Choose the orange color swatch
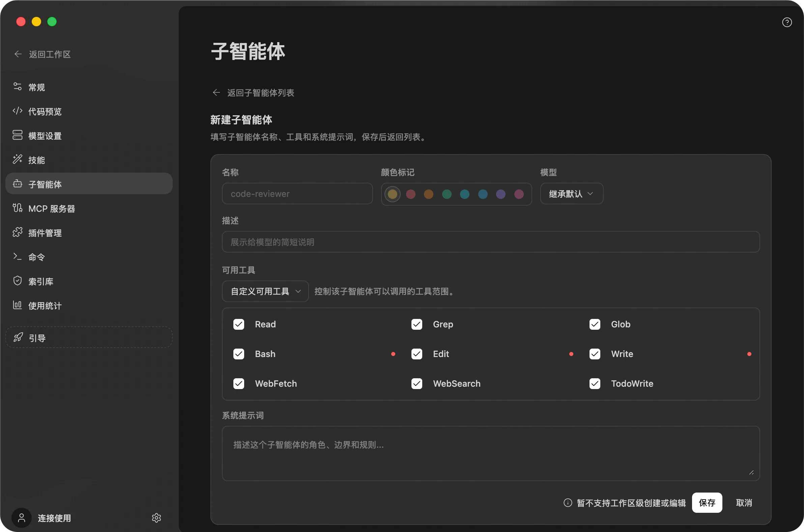Viewport: 804px width, 532px height. point(429,194)
